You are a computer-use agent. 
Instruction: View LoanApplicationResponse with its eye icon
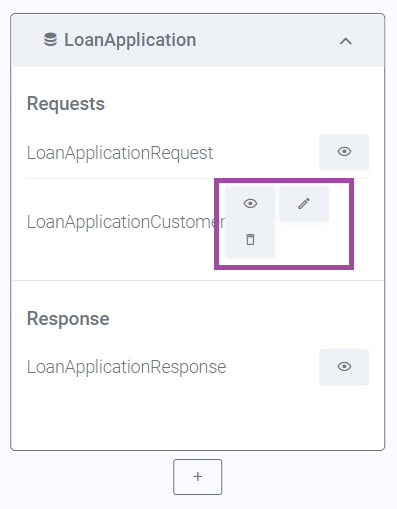(344, 367)
